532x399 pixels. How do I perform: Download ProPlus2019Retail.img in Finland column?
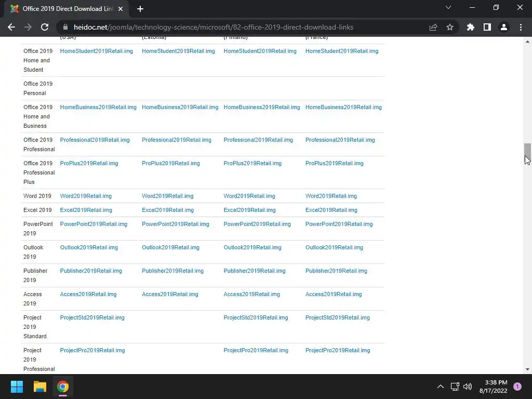pos(252,163)
